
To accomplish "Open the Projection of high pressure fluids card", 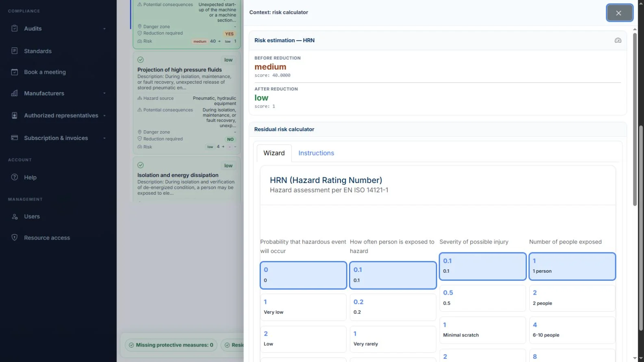I will click(187, 103).
